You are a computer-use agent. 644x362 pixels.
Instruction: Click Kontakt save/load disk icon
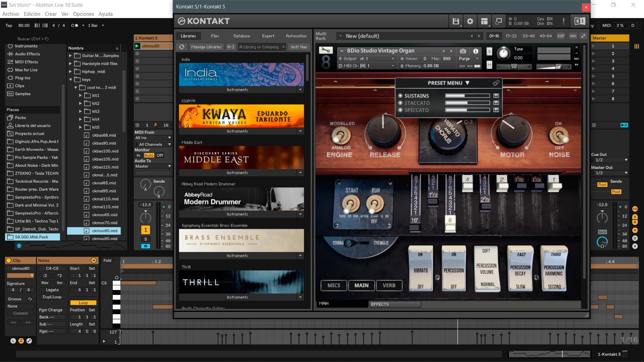(x=455, y=21)
